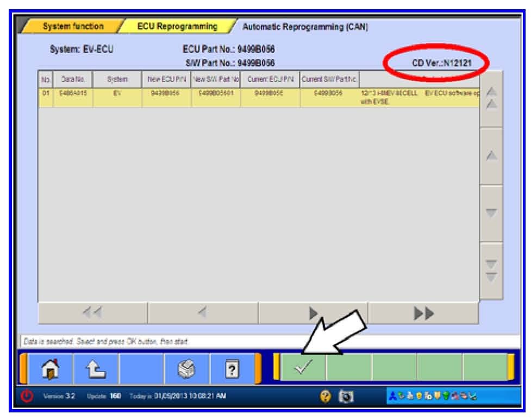Click the double-left first page button
Screen dimensions: 531x420
click(x=92, y=312)
